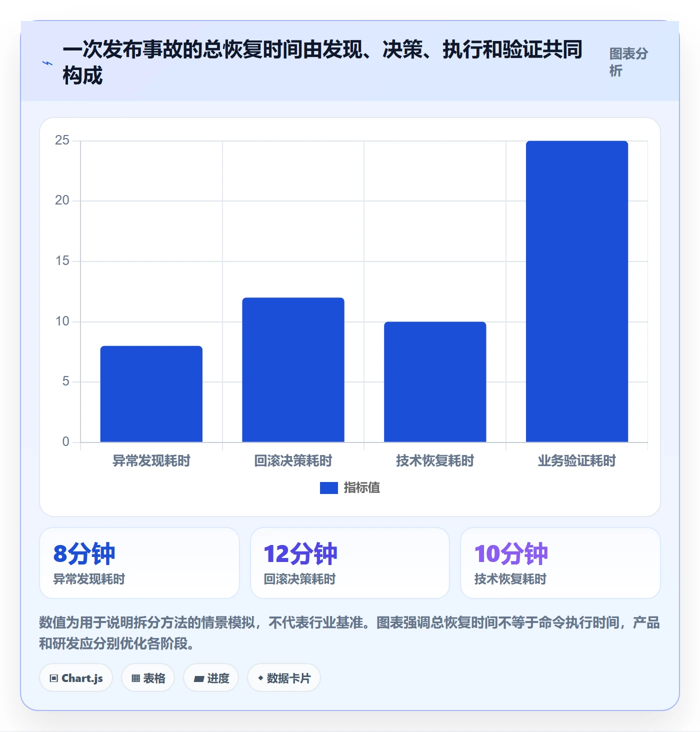Click the 指标值 legend label
Image resolution: width=700 pixels, height=732 pixels.
tap(362, 488)
